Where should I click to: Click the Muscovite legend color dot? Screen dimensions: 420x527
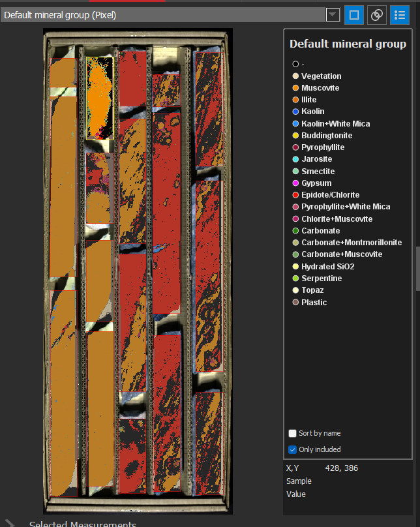[295, 88]
